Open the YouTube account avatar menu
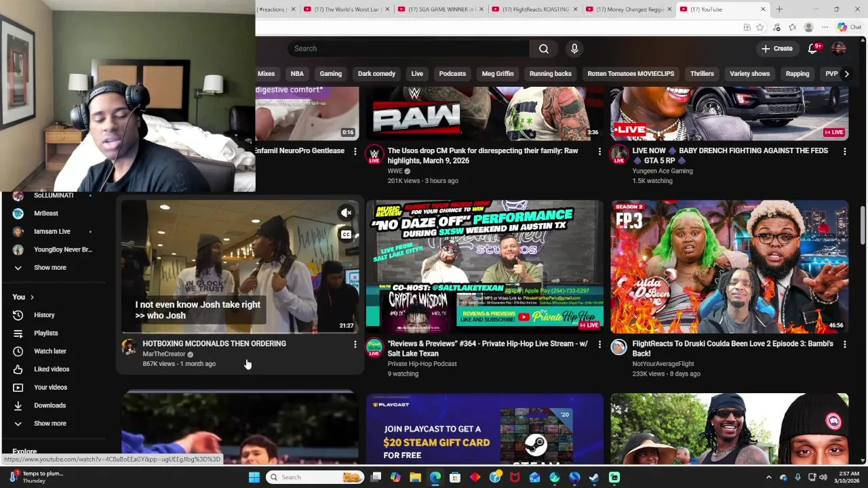868x488 pixels. click(839, 49)
